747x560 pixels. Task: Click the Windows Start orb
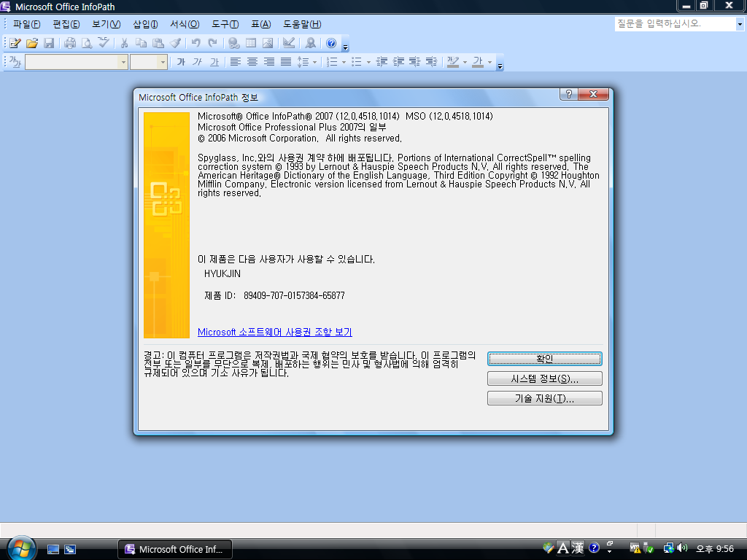pyautogui.click(x=21, y=548)
